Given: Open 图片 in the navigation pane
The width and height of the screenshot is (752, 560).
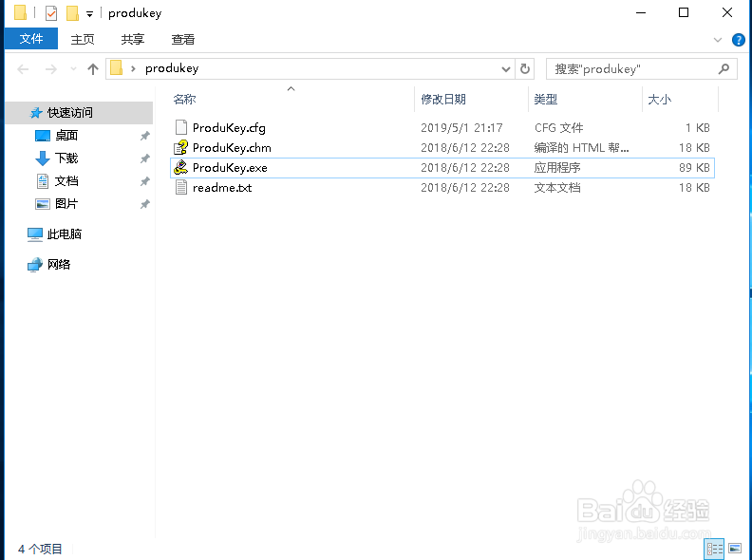Looking at the screenshot, I should 66,204.
